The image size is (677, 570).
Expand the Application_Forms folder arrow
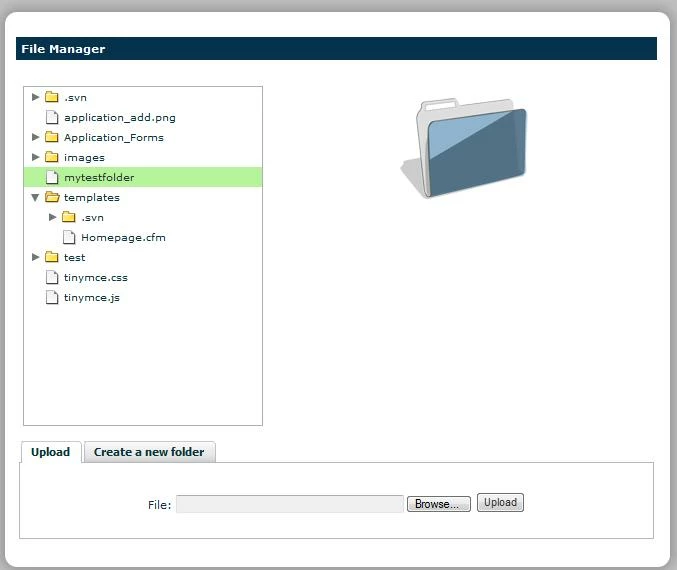point(35,137)
